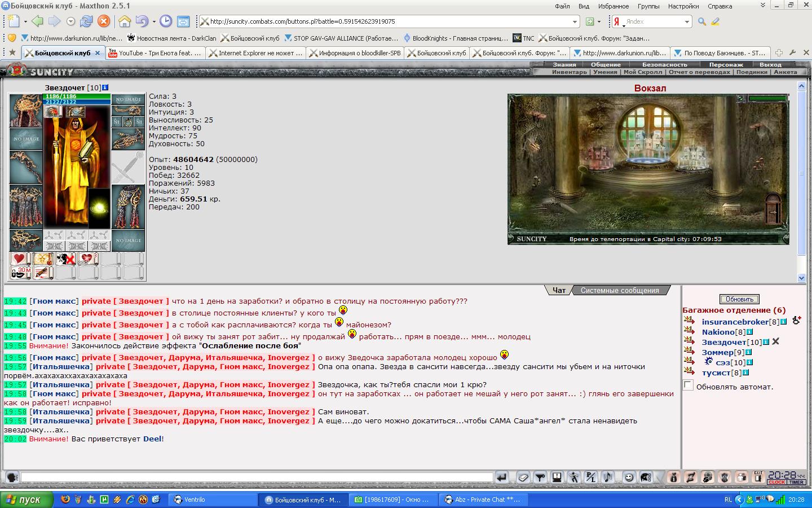Click the Yandex search magnifier icon
Image resolution: width=812 pixels, height=508 pixels.
[701, 21]
